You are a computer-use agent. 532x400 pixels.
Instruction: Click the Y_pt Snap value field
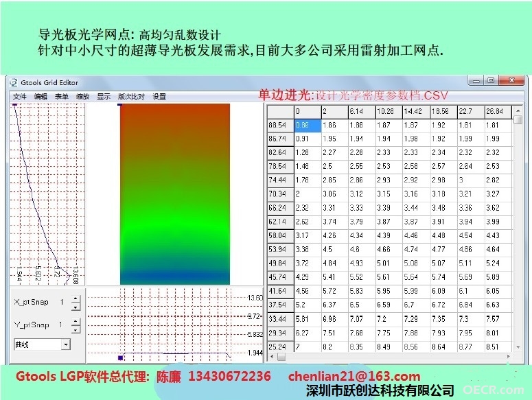(x=62, y=325)
